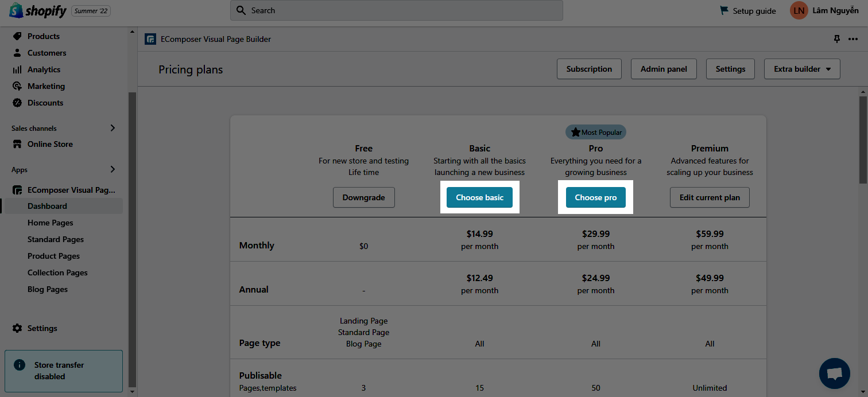Image resolution: width=868 pixels, height=397 pixels.
Task: Select Dashboard under EComposer
Action: click(x=63, y=206)
